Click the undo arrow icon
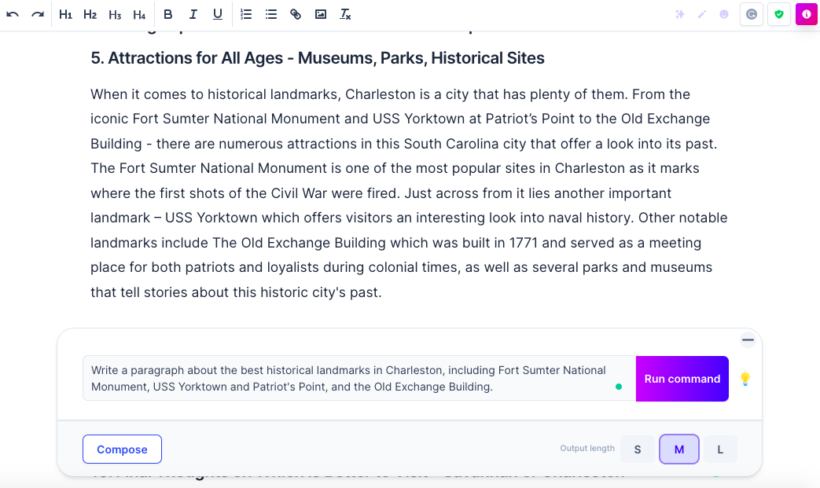The image size is (820, 488). coord(13,14)
